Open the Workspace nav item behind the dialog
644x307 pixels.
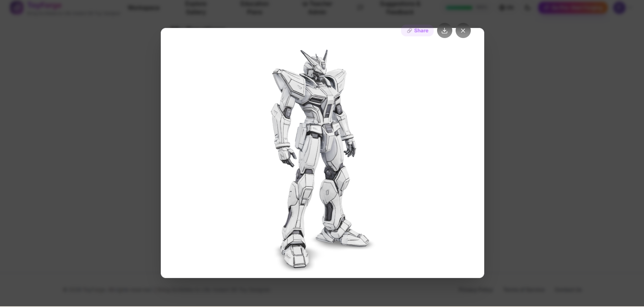(x=144, y=8)
